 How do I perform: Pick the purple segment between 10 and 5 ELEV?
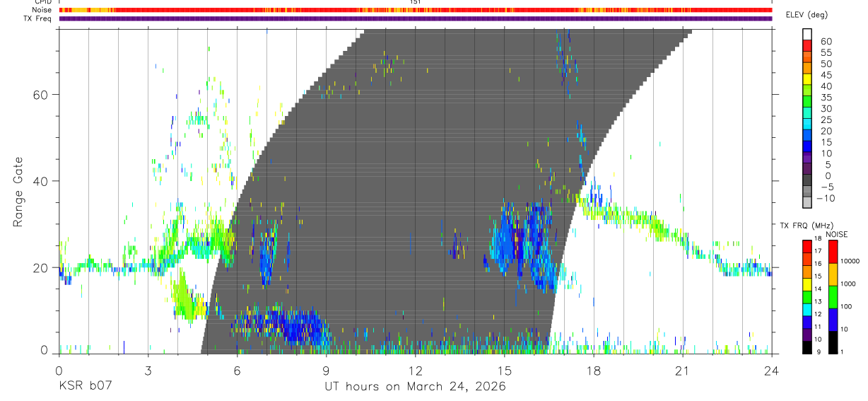pos(807,158)
